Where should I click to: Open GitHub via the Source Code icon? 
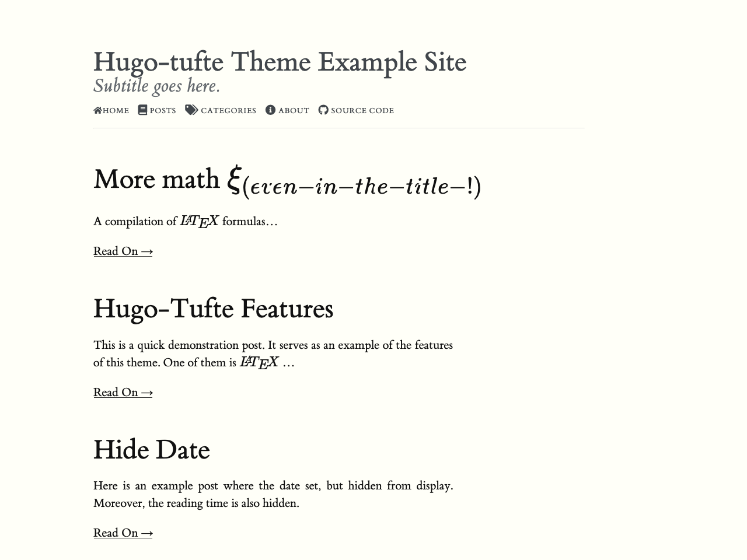point(323,110)
